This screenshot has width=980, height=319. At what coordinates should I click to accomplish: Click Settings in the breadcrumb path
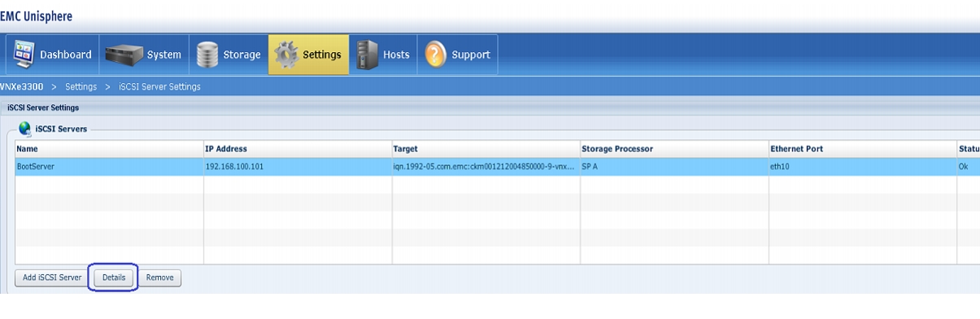(81, 86)
